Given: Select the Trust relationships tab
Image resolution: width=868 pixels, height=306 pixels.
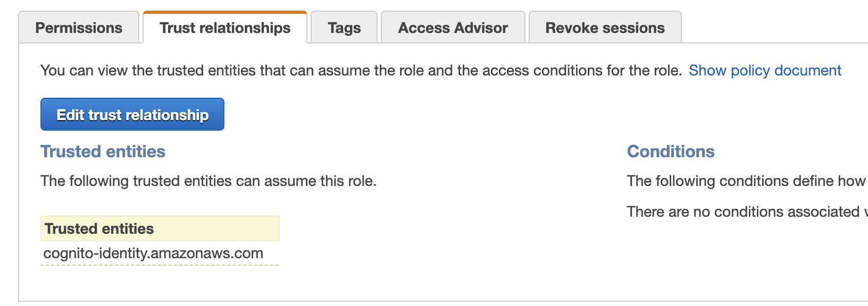Looking at the screenshot, I should pos(225,28).
